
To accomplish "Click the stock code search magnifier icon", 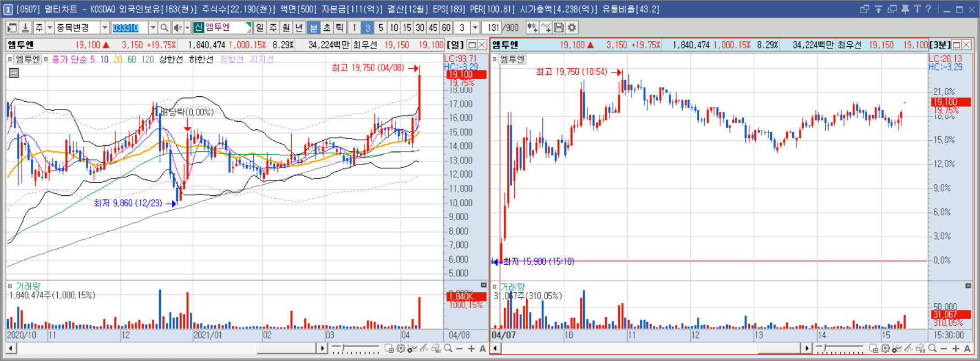I will [x=164, y=28].
